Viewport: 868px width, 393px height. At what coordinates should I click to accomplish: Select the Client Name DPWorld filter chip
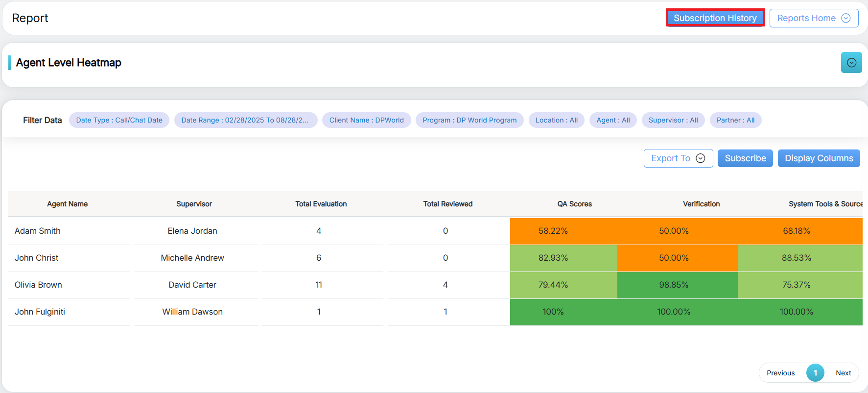[x=366, y=120]
